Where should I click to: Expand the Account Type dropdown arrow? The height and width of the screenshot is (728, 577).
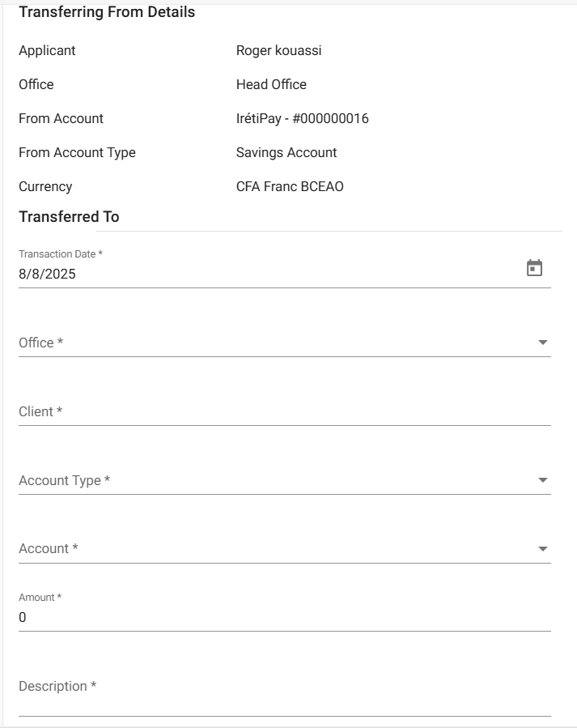coord(542,481)
